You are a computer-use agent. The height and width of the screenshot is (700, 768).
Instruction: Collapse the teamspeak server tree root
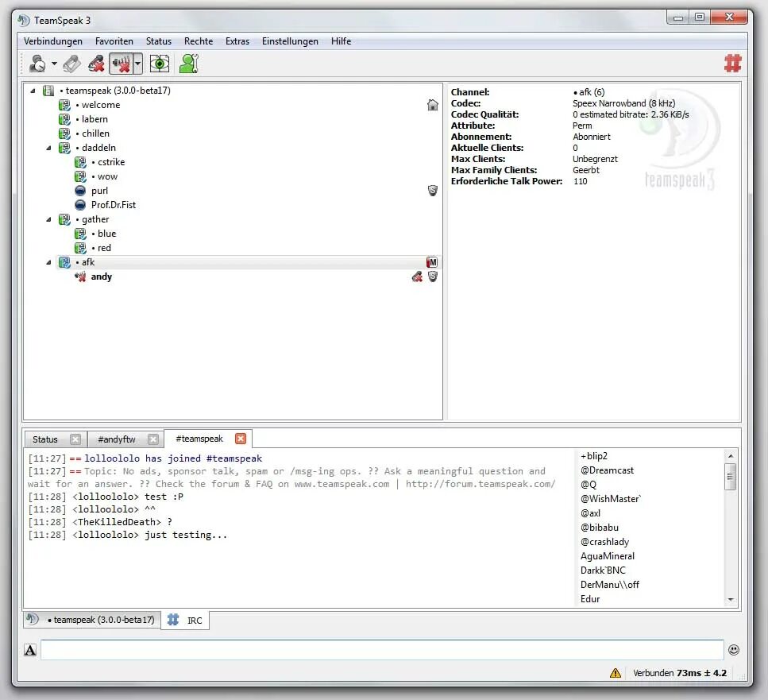click(x=33, y=91)
